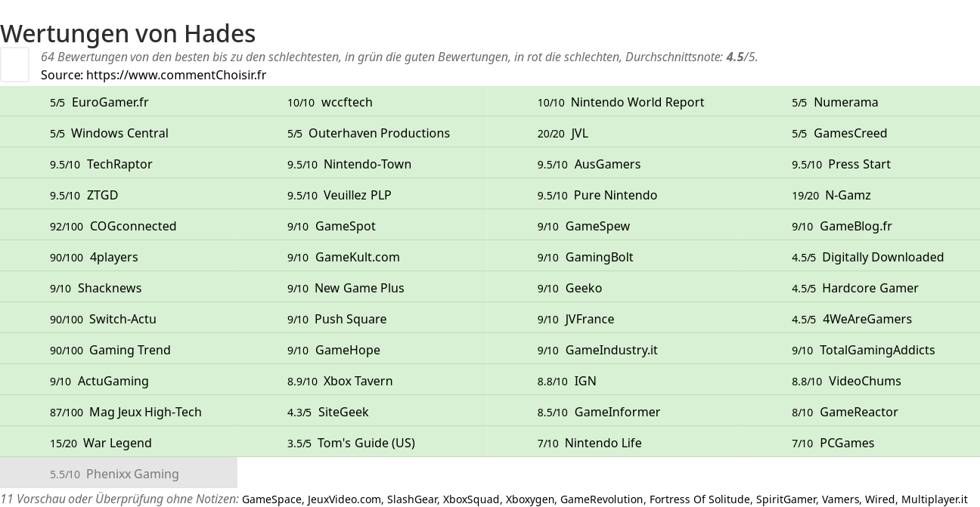Select SlashGear in the unrated list

coord(412,499)
